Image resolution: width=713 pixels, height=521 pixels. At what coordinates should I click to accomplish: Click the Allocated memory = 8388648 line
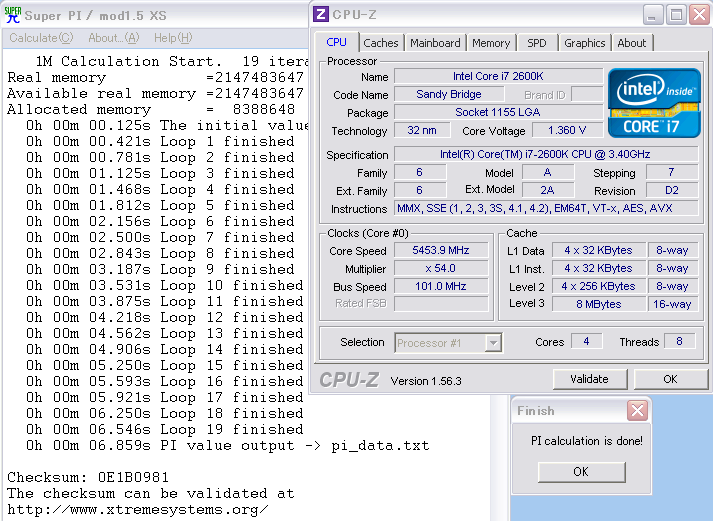(x=151, y=110)
